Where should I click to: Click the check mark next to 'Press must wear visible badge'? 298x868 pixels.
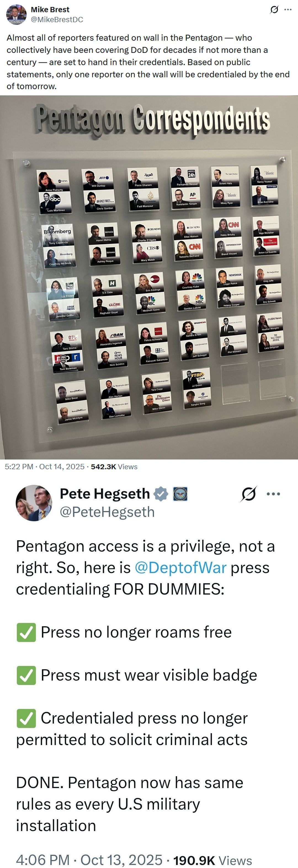click(26, 676)
